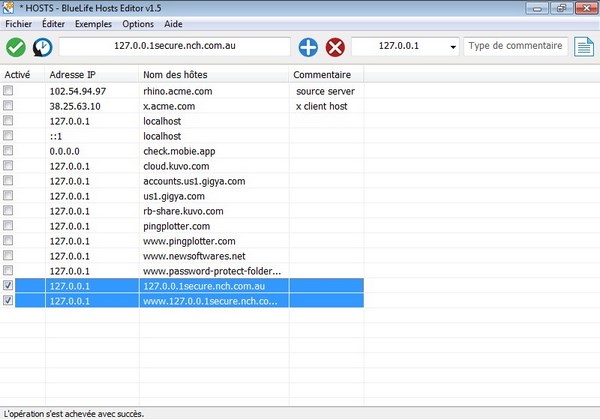Click the clock refresh icon in toolbar
The height and width of the screenshot is (420, 600).
42,47
